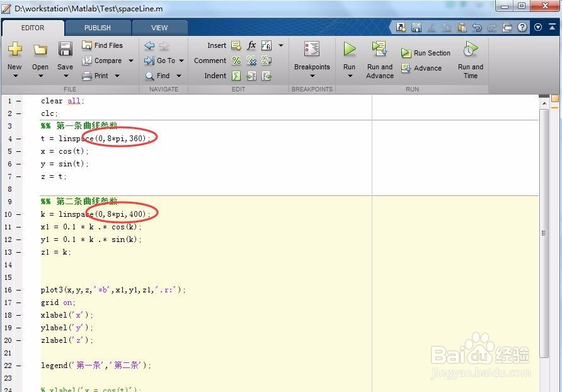The width and height of the screenshot is (562, 392).
Task: Toggle breakpoint dash on line 16
Action: point(19,290)
